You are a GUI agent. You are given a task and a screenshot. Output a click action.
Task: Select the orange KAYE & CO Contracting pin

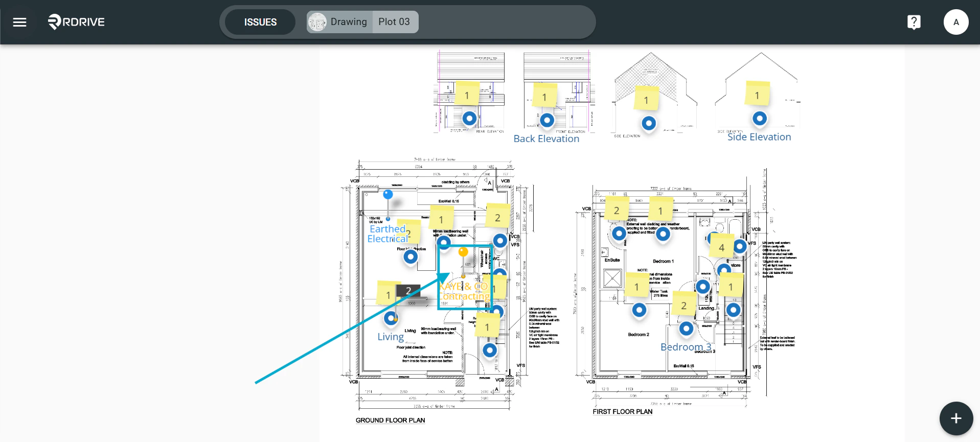pyautogui.click(x=463, y=252)
